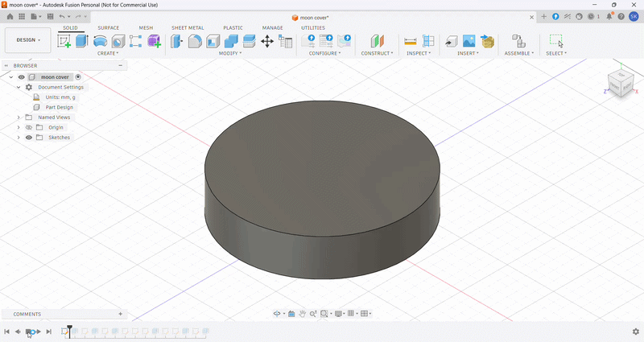
Task: Open the CONFIGURE dropdown menu
Action: point(324,53)
